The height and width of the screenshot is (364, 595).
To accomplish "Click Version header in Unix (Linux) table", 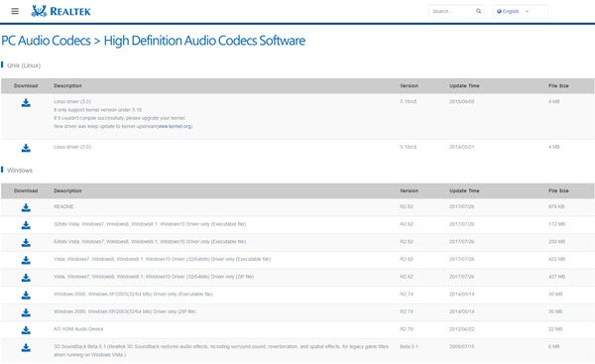I will 409,85.
